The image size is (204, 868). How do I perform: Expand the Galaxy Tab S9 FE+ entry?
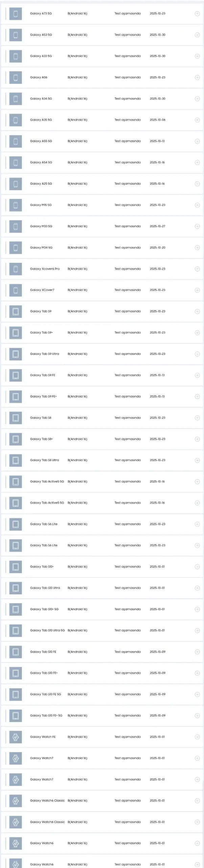tap(197, 397)
